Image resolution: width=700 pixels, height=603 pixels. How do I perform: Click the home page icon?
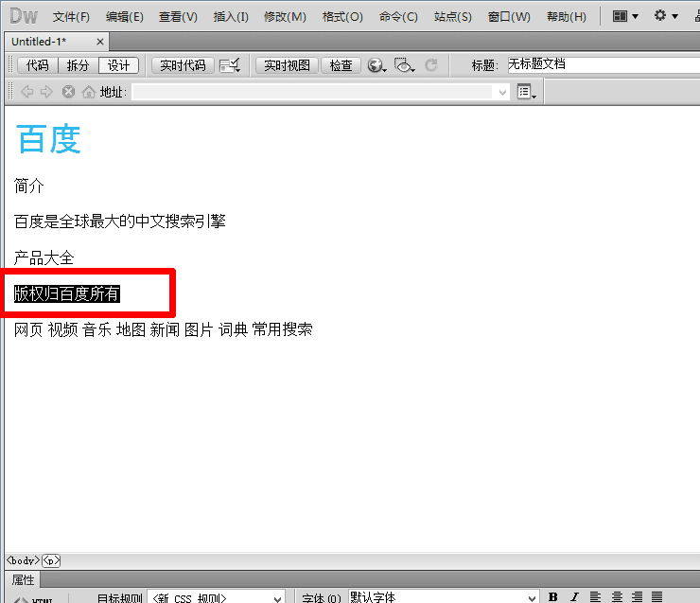pos(88,92)
